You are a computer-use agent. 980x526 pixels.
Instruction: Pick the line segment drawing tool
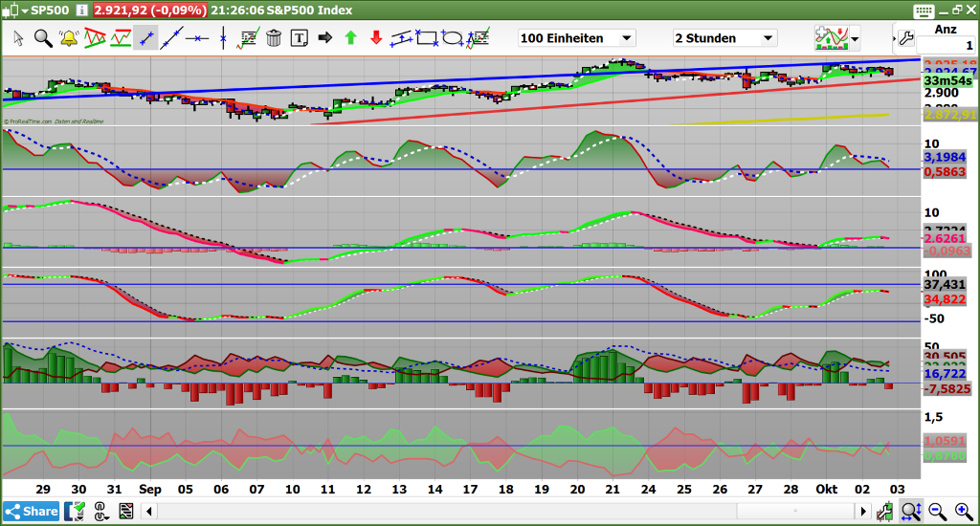(x=146, y=38)
